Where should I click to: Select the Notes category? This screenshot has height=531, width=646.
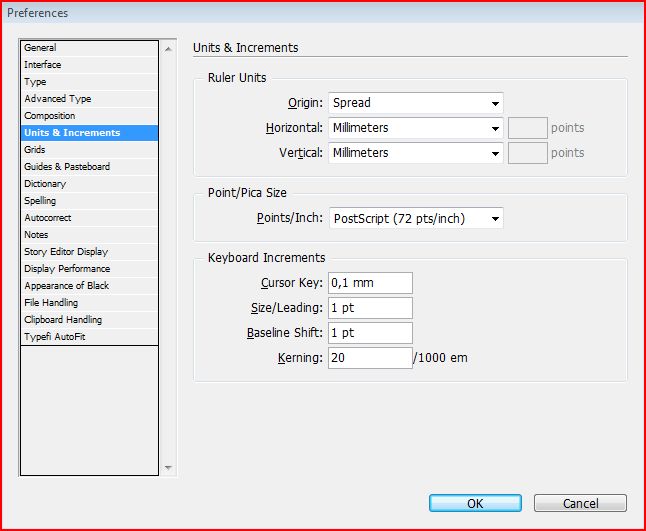[89, 235]
